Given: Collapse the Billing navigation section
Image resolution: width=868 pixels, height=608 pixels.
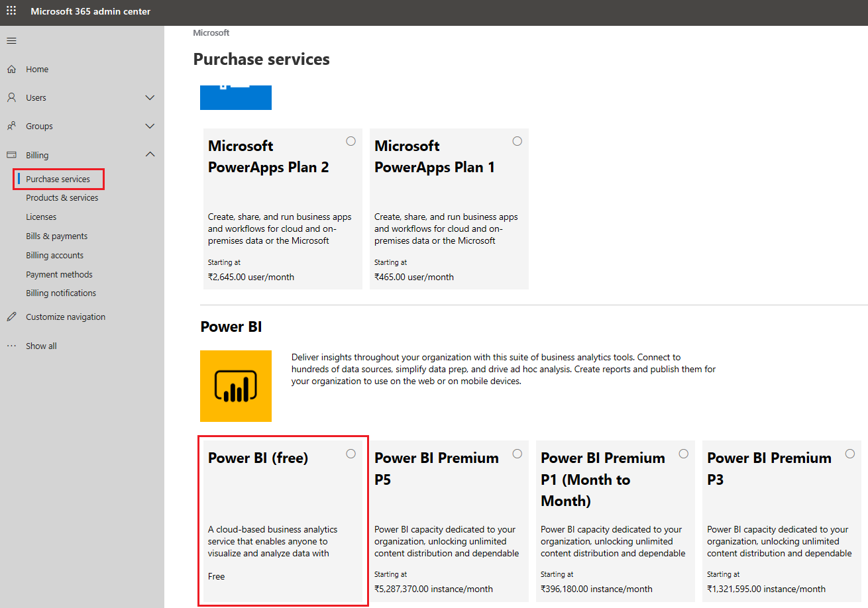Looking at the screenshot, I should pyautogui.click(x=150, y=154).
